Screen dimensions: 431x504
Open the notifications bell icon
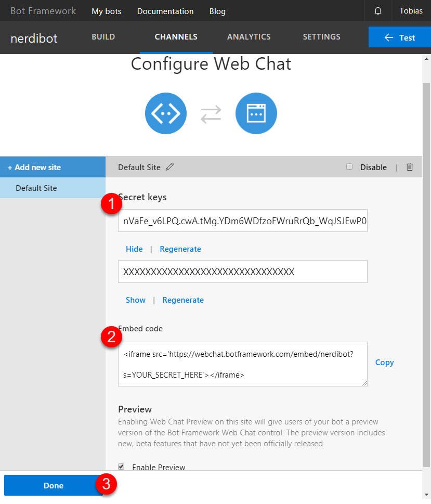[378, 11]
